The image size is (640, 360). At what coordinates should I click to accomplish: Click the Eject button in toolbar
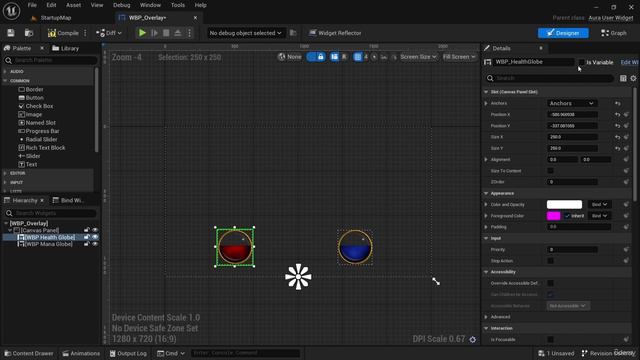[x=178, y=33]
